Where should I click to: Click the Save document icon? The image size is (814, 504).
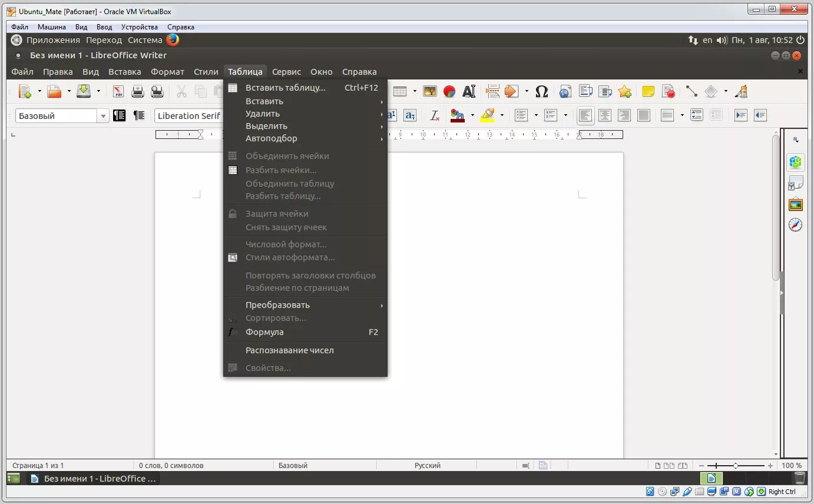click(84, 91)
